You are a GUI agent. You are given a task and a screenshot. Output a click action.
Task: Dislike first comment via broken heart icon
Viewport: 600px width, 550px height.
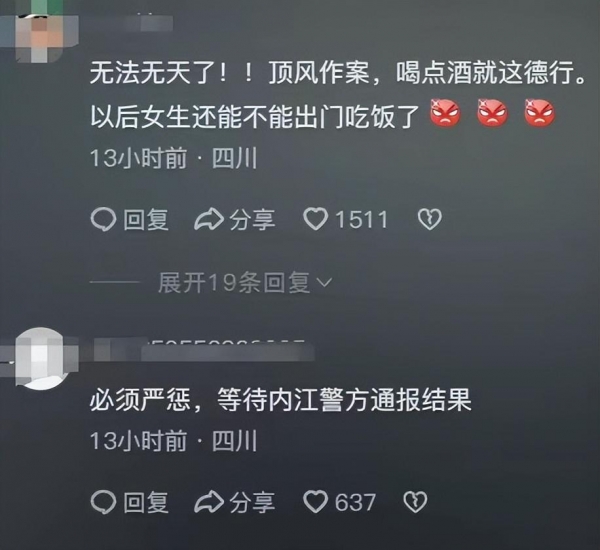coord(429,219)
